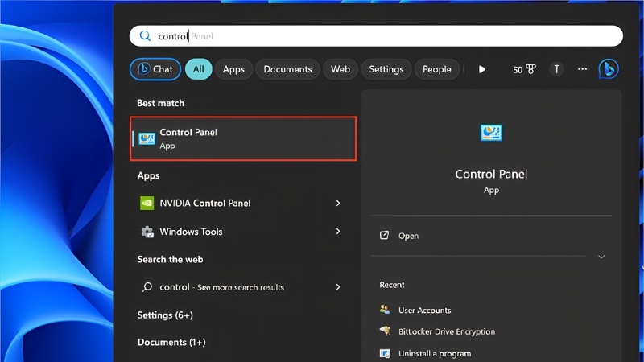The height and width of the screenshot is (362, 644).
Task: Click the Open external-link icon
Action: tap(384, 235)
